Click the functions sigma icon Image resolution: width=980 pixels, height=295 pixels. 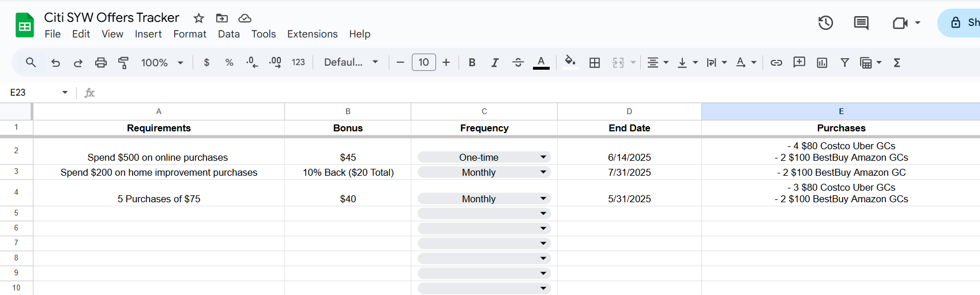point(897,63)
